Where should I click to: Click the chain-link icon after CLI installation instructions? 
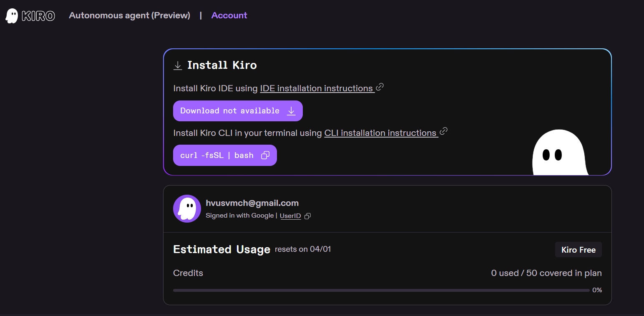pos(444,131)
